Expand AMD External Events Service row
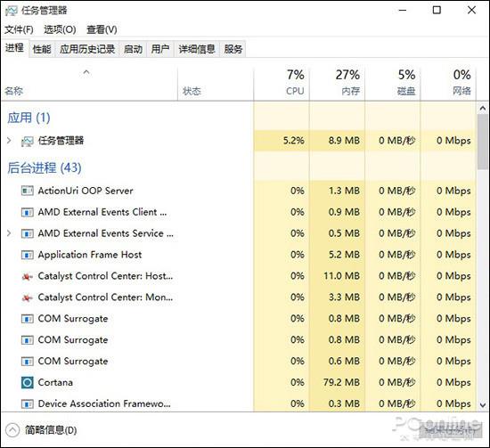This screenshot has height=448, width=490. [x=9, y=233]
